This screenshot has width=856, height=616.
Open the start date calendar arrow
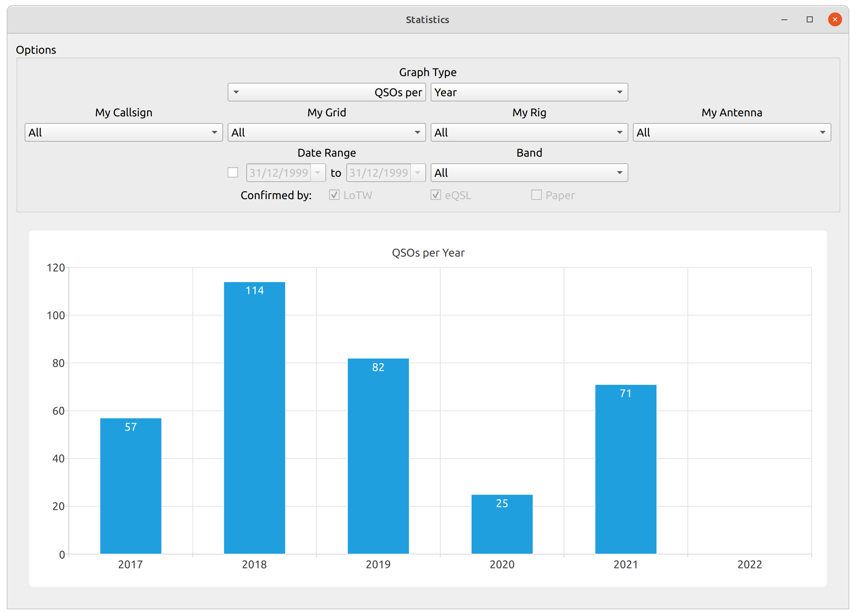[318, 173]
